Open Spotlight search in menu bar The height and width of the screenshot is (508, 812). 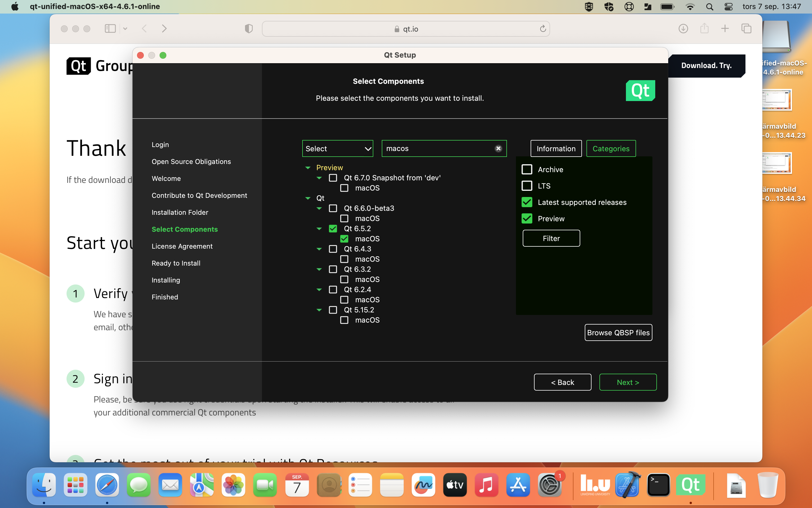[x=709, y=6]
